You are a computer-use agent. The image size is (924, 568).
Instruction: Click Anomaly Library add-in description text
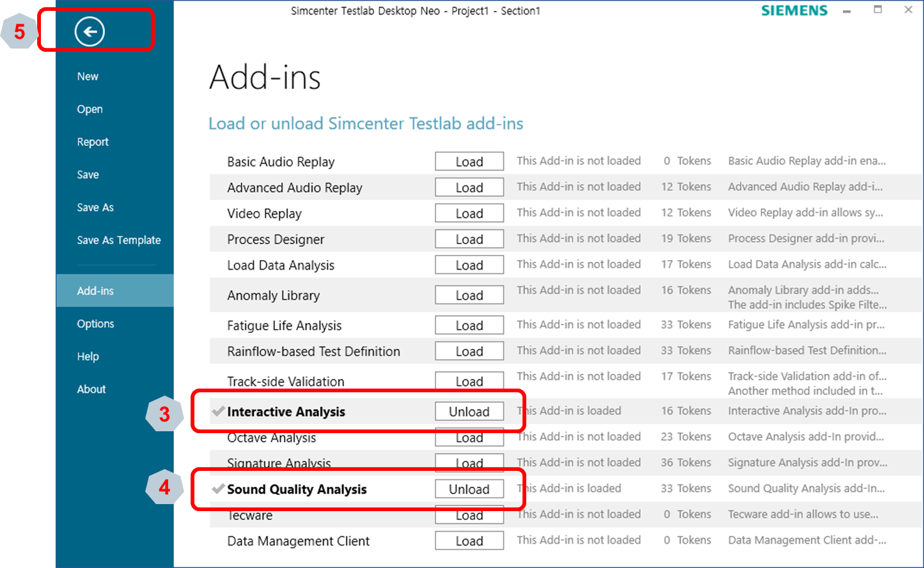click(808, 297)
